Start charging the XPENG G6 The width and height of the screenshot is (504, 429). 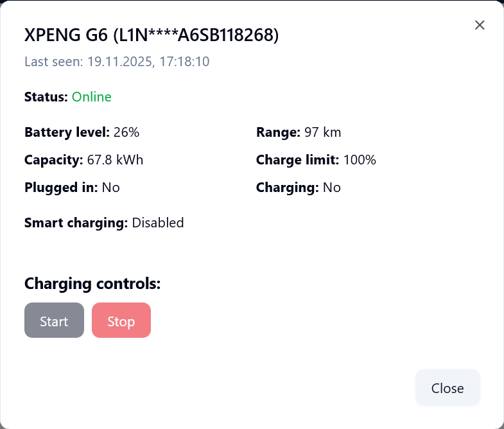pyautogui.click(x=54, y=320)
